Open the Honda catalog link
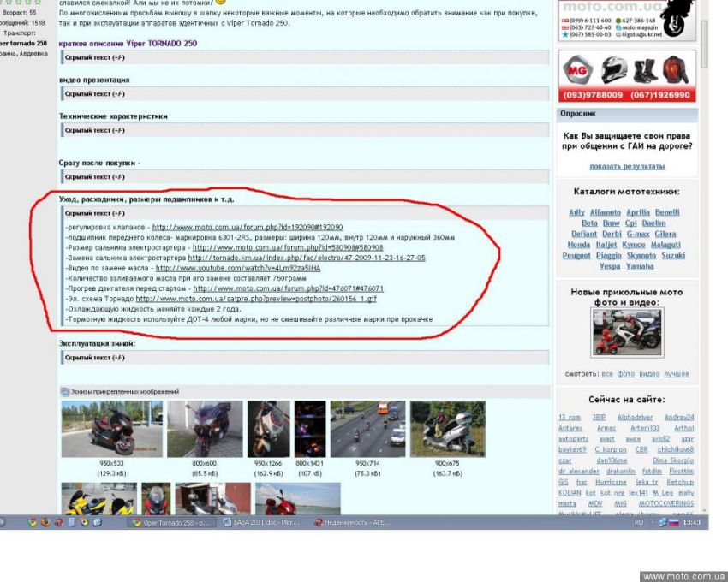 click(x=578, y=245)
